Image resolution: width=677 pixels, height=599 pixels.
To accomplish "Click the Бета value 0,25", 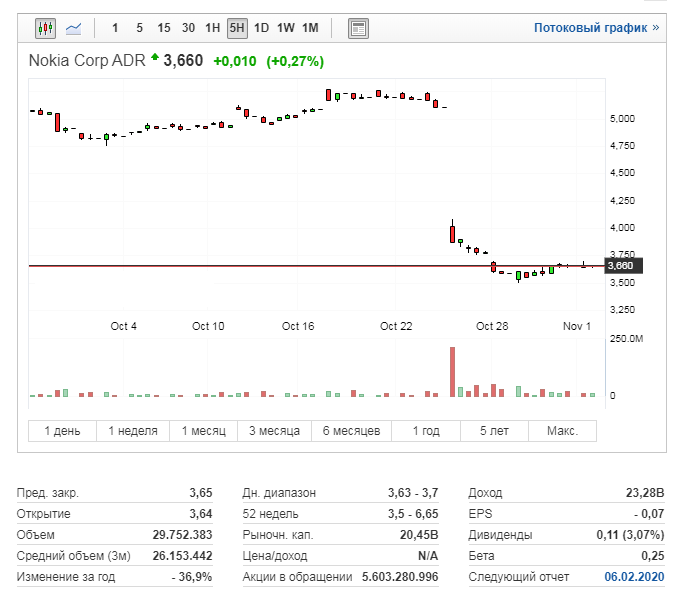I will 653,556.
